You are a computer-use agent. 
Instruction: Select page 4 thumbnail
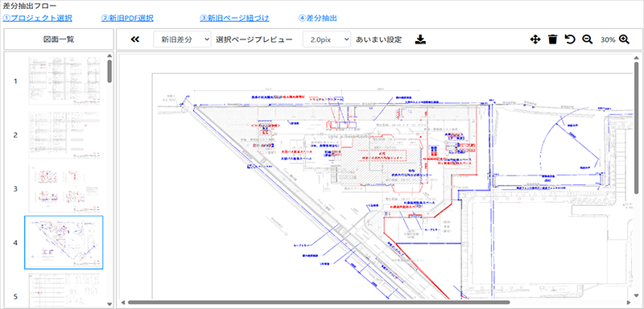tap(64, 242)
